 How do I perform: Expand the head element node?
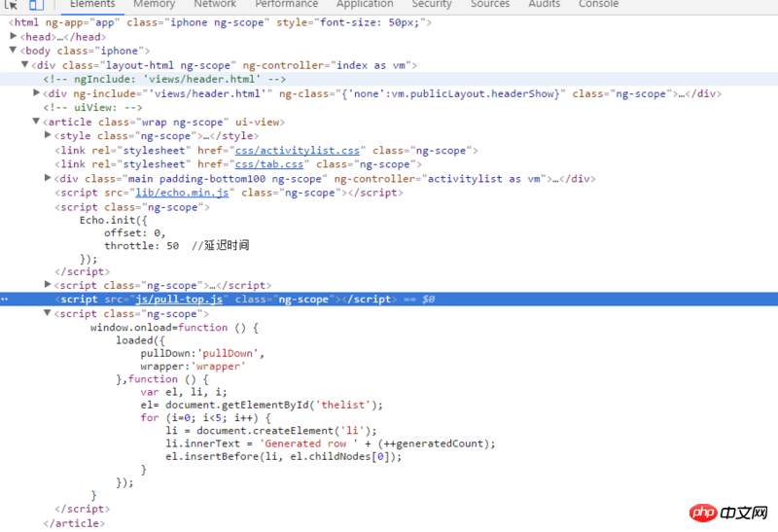coord(14,36)
